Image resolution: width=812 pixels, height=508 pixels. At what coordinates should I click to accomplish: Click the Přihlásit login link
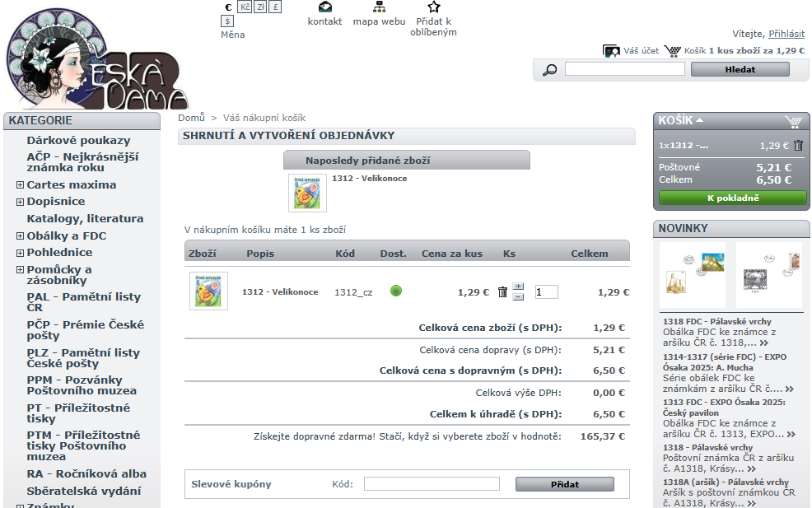coord(786,34)
